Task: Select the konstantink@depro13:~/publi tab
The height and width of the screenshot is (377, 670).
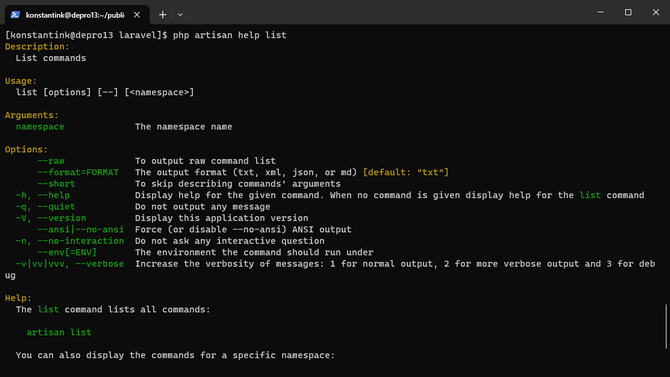Action: (77, 15)
